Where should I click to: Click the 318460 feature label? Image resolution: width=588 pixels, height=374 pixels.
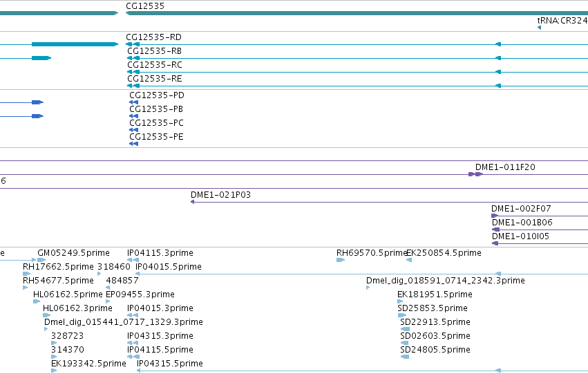point(114,267)
